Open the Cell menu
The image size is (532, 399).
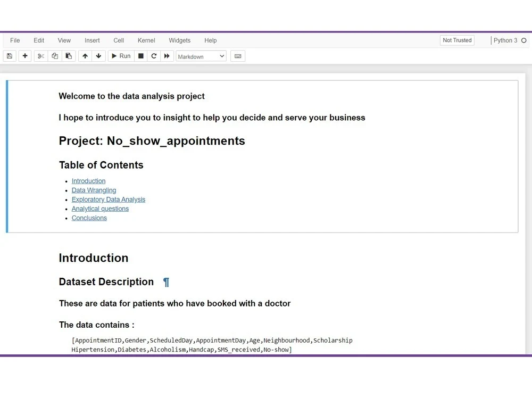click(119, 40)
